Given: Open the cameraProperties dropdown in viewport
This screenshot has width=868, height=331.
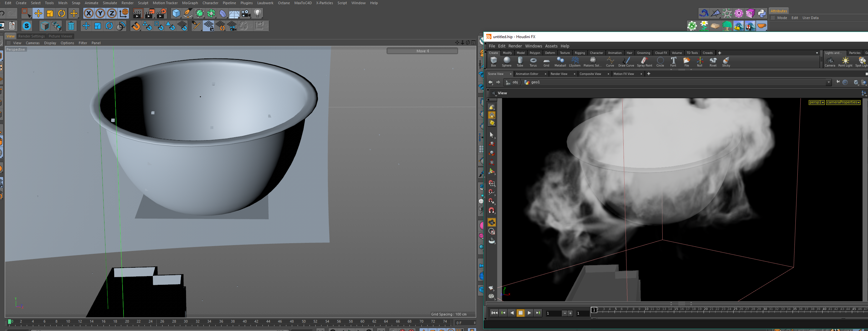Looking at the screenshot, I should click(843, 103).
